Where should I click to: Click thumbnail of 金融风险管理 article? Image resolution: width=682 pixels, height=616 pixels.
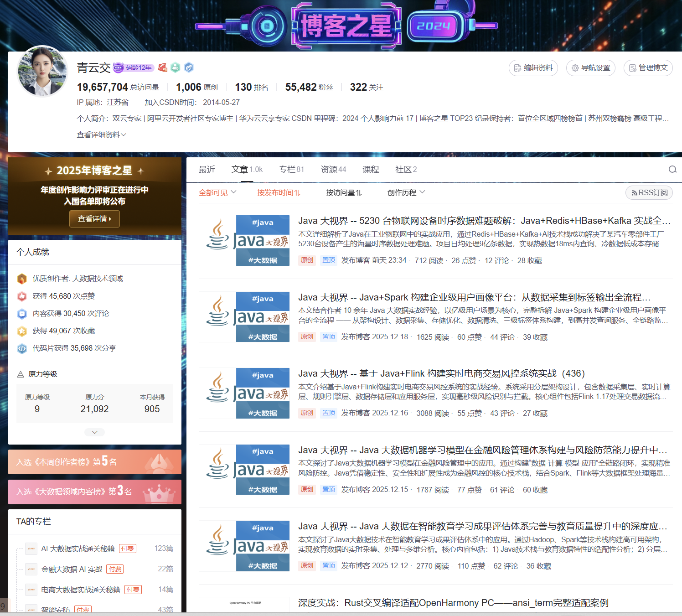[244, 470]
